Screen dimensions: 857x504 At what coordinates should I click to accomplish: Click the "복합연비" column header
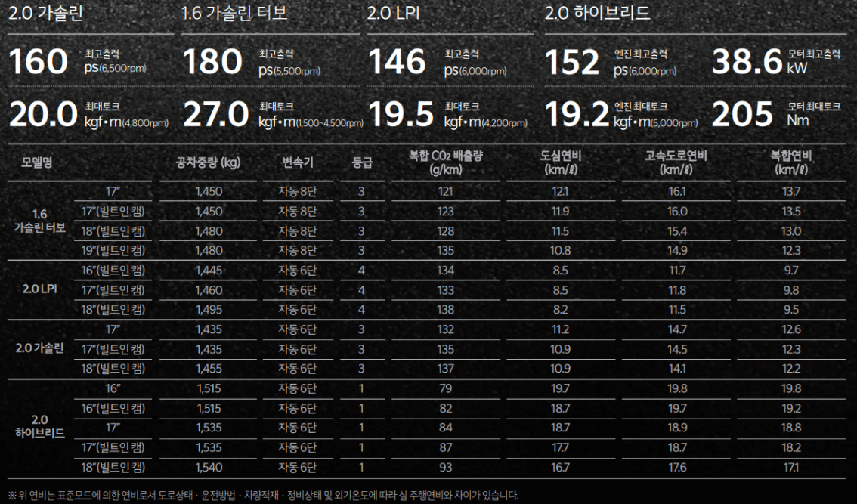pos(792,163)
